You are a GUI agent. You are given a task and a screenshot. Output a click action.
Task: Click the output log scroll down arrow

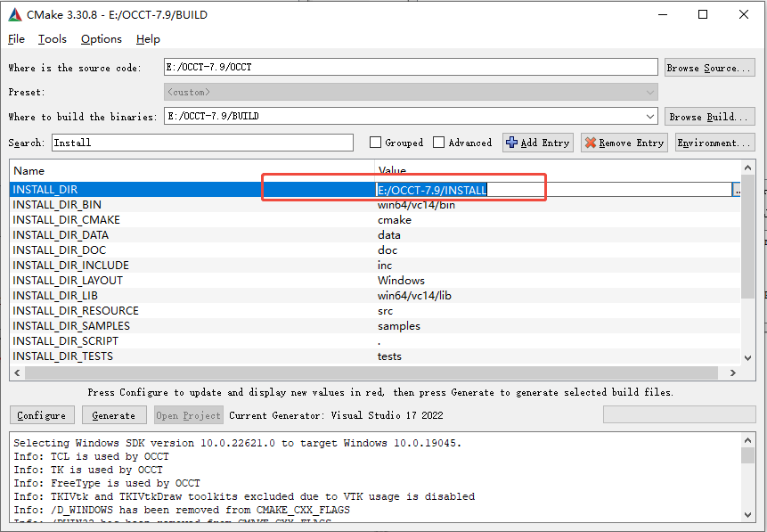[747, 515]
